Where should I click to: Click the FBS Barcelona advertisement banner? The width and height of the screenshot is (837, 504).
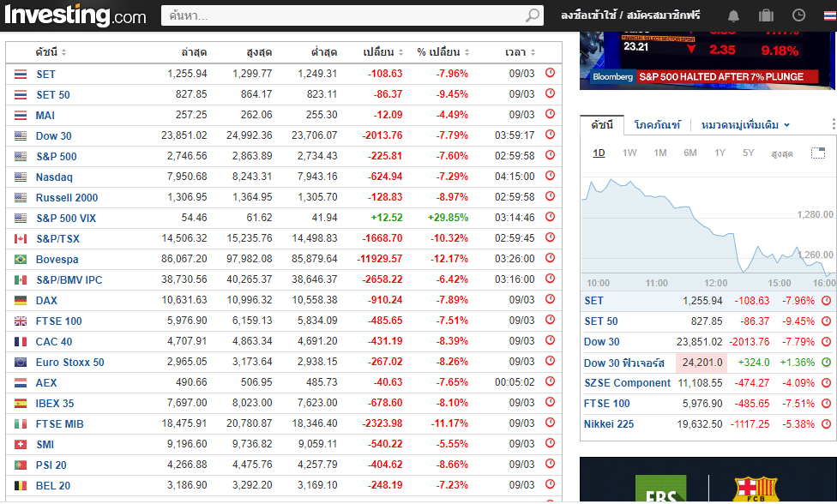point(708,480)
